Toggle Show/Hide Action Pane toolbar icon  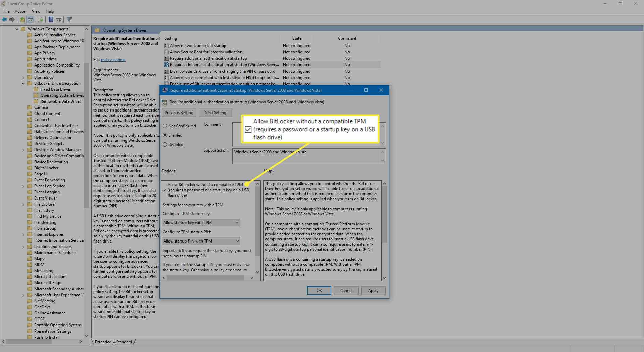pyautogui.click(x=59, y=20)
